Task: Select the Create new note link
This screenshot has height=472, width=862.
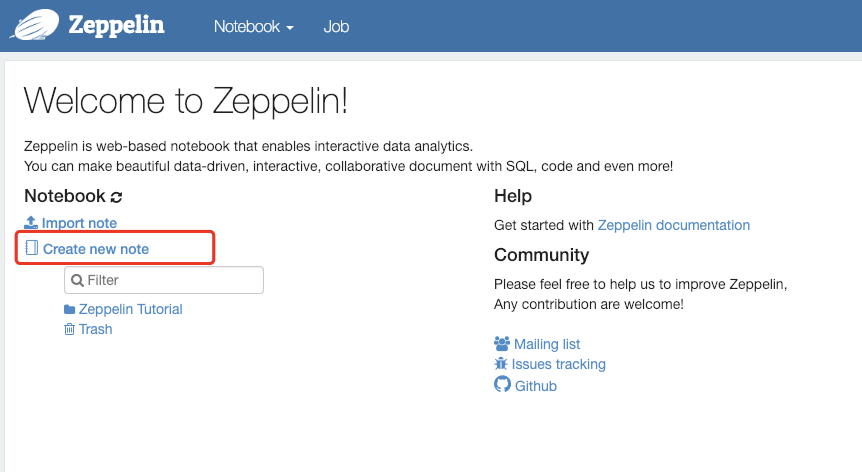Action: point(96,249)
